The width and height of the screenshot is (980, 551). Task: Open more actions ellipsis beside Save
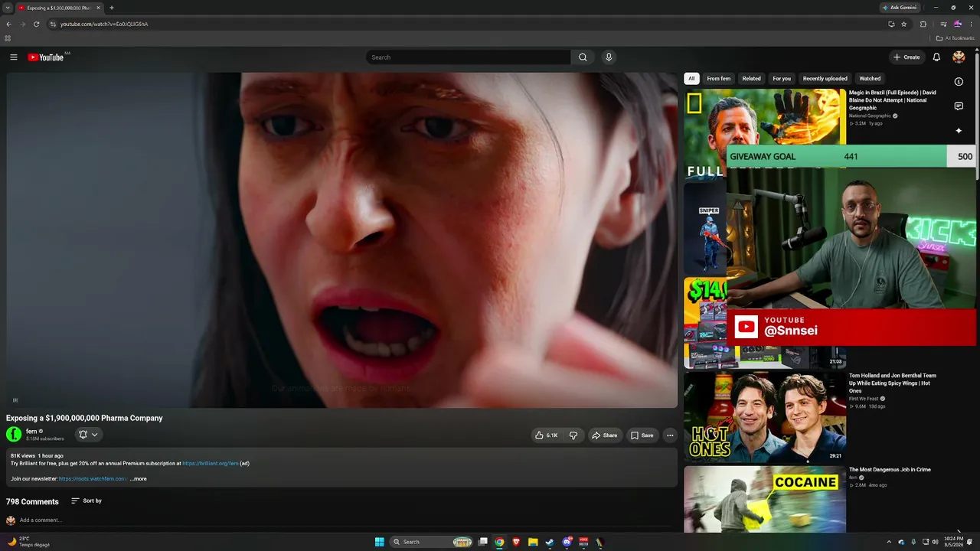670,435
